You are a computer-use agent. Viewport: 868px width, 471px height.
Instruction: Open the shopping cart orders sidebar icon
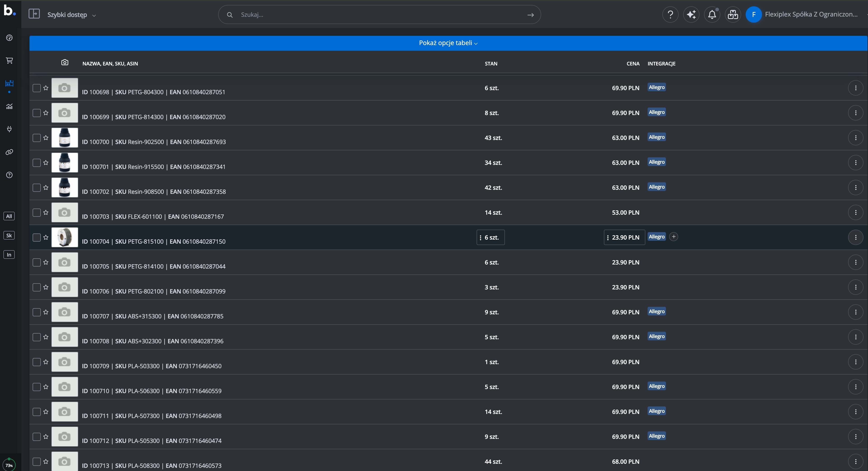(x=10, y=61)
